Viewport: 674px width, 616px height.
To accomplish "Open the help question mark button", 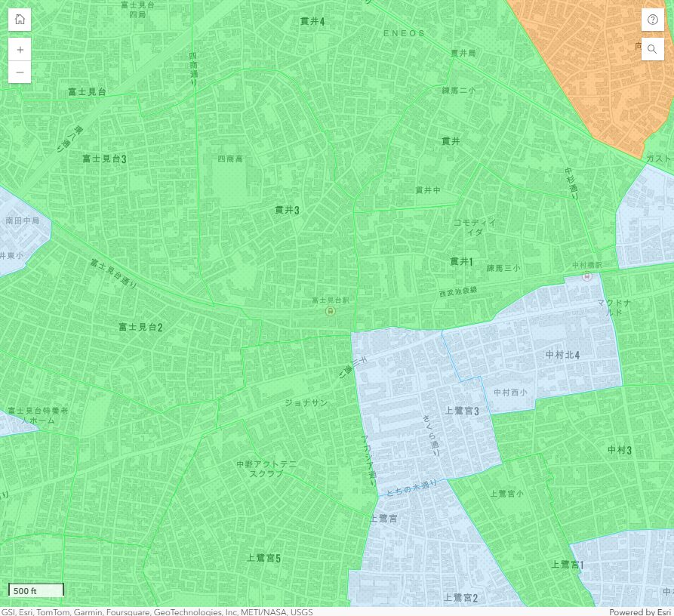I will pos(653,20).
